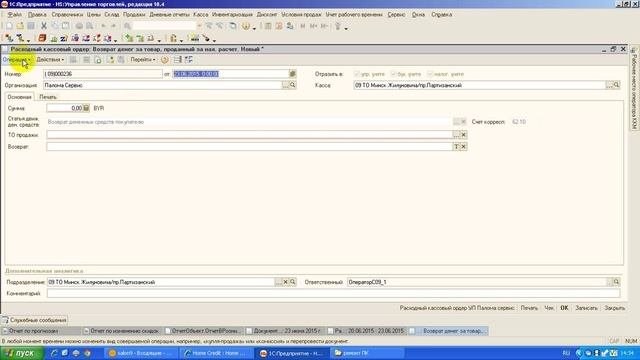The height and width of the screenshot is (360, 640).
Task: Click the calculator icon in Сумма field
Action: (86, 108)
